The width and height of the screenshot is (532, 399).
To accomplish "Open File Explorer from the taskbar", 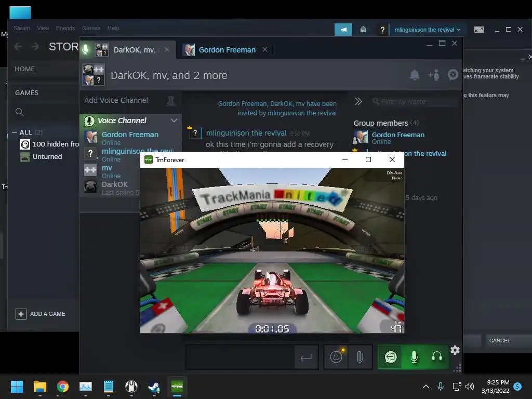I will click(x=39, y=387).
